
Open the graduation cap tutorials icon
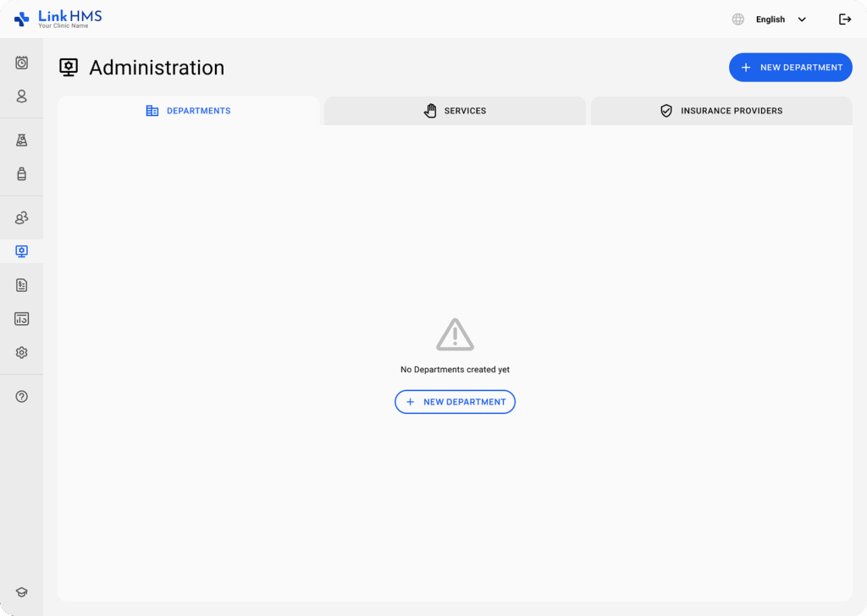(22, 592)
